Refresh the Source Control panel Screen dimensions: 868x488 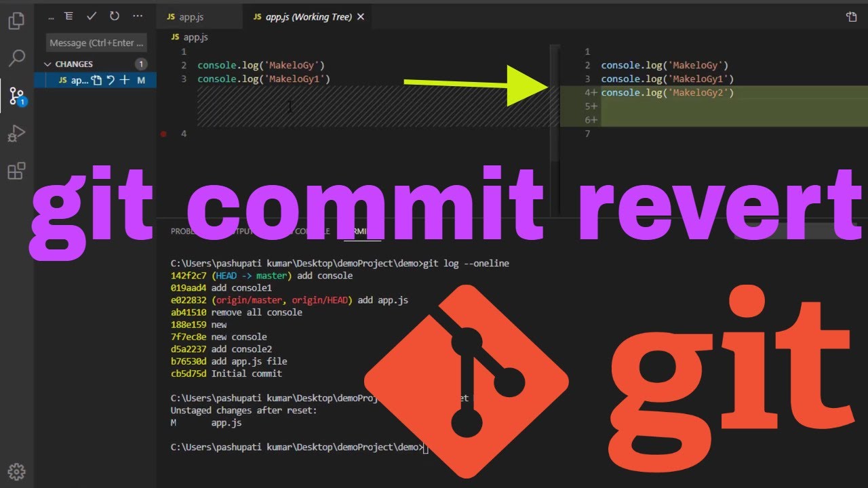pyautogui.click(x=114, y=16)
